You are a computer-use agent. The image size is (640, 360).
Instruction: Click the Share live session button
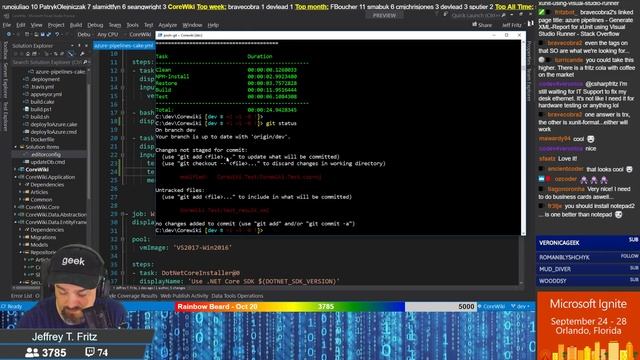[482, 25]
